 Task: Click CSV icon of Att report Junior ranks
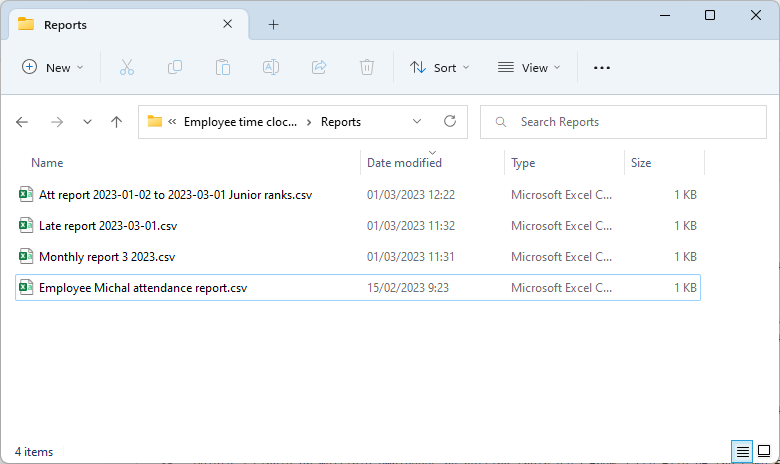26,194
